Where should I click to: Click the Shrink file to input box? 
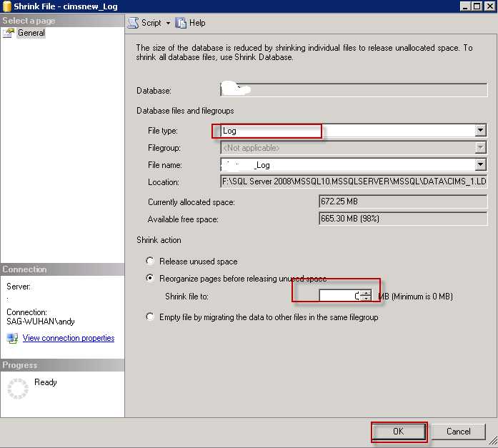point(340,296)
